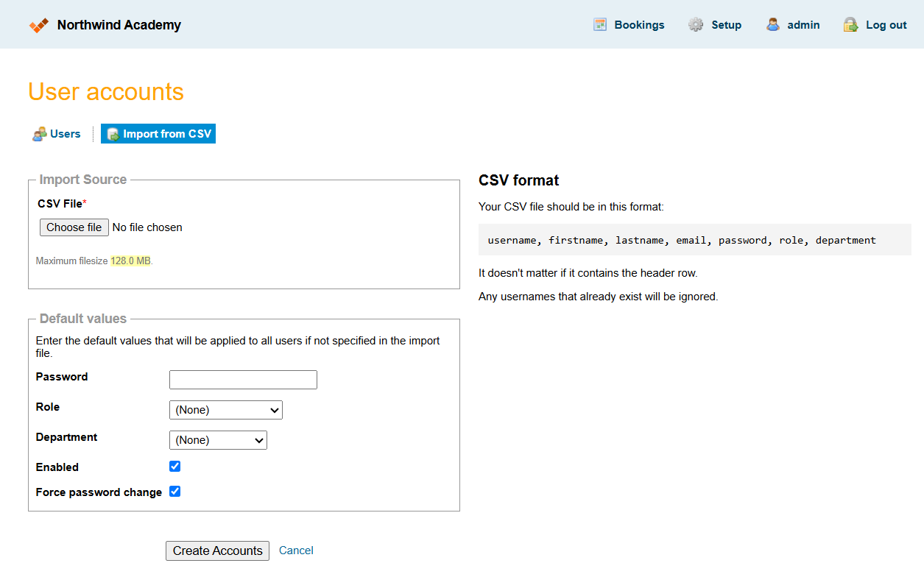Focus the default Password input field
Screen dimensions: 924x577
(243, 380)
